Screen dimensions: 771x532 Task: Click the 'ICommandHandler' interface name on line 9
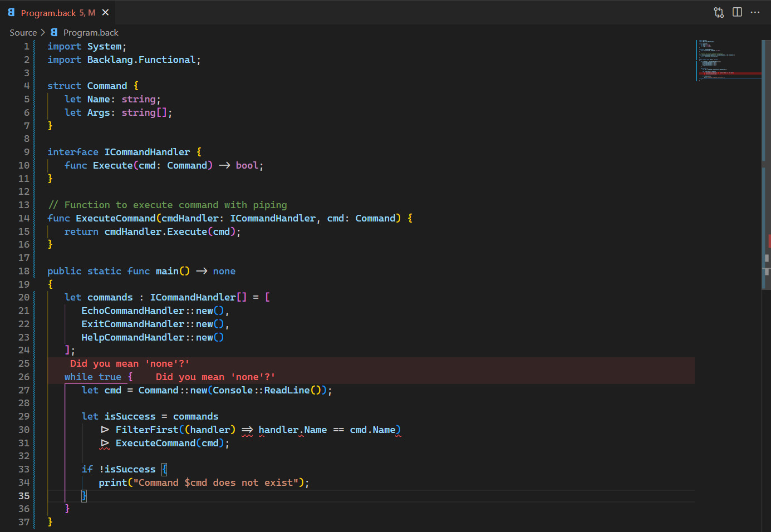(147, 152)
